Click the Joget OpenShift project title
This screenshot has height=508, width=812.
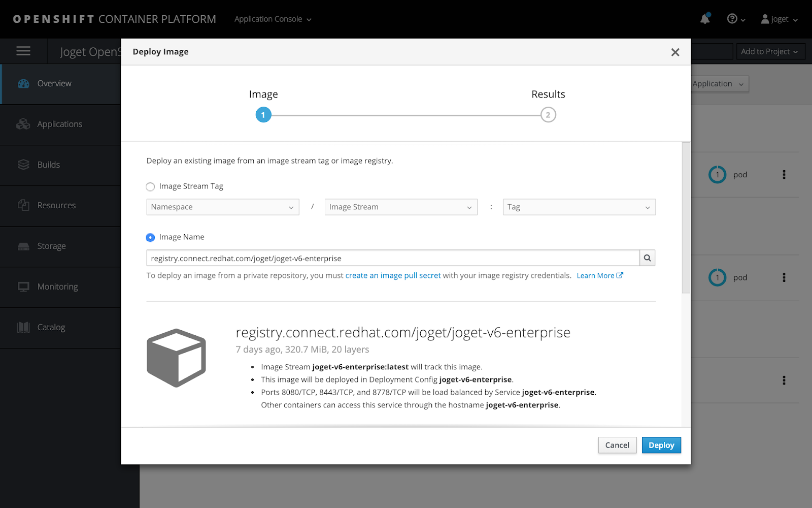(90, 52)
